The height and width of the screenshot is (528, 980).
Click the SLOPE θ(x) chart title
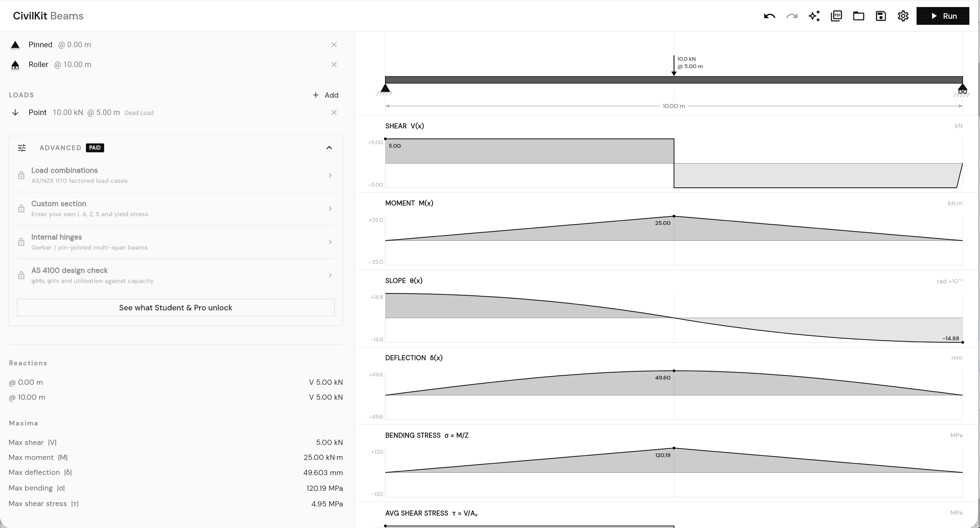click(x=404, y=281)
